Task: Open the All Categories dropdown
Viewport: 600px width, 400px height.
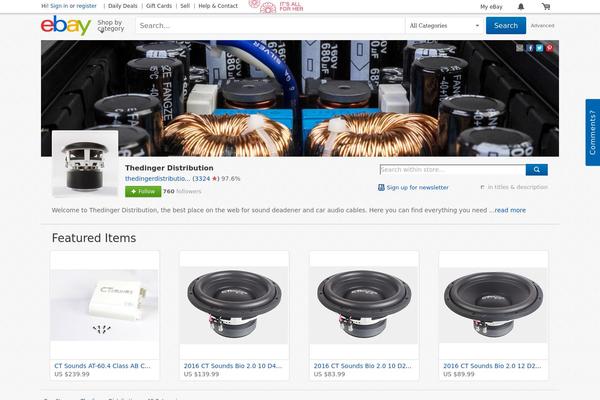Action: (444, 26)
